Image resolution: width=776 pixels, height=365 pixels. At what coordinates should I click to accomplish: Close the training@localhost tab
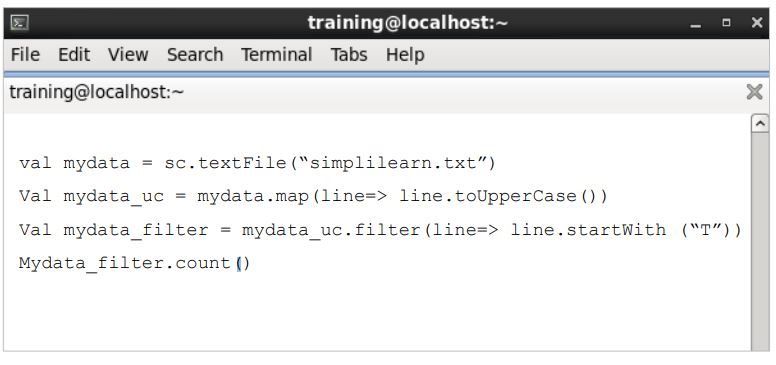pyautogui.click(x=754, y=92)
